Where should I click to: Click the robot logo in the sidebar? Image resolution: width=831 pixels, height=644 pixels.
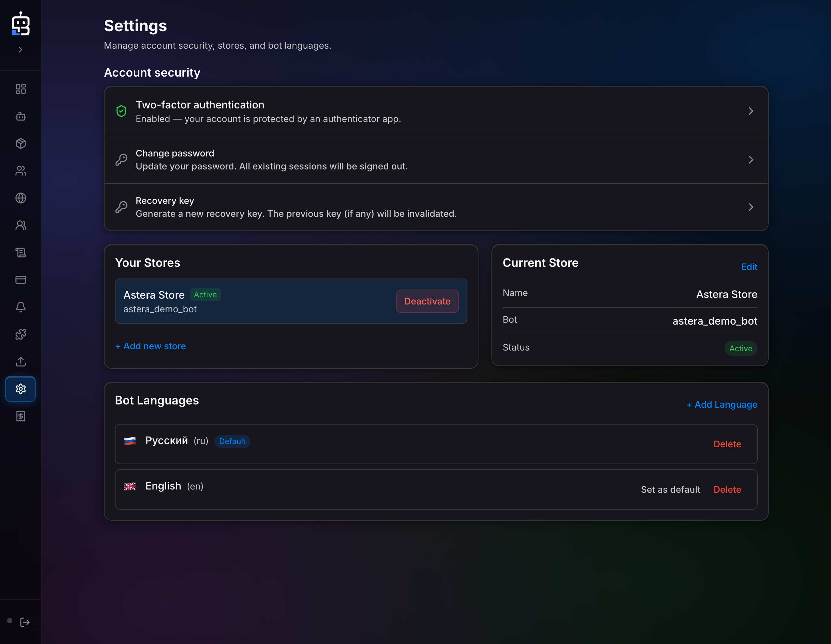pyautogui.click(x=20, y=24)
